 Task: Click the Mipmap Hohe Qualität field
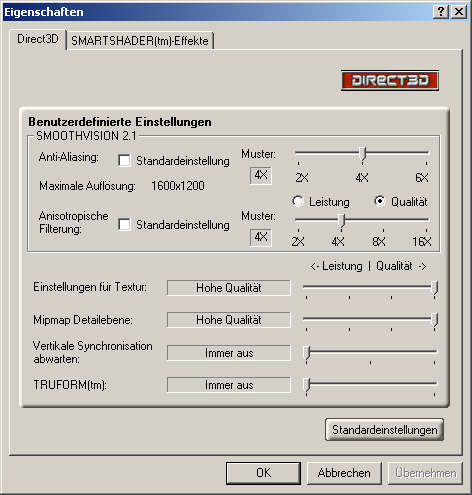(229, 320)
